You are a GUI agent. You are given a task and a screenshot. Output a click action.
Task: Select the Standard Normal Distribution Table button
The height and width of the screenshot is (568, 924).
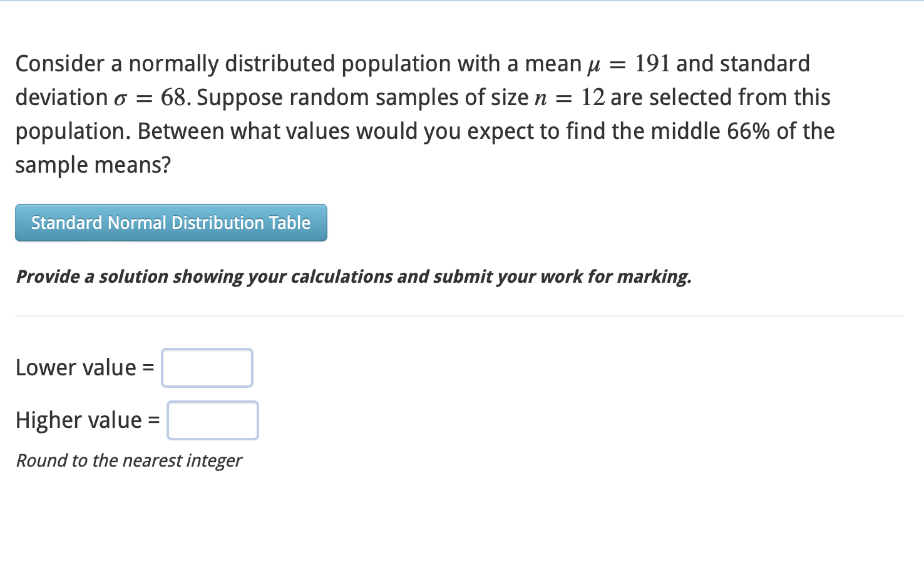[x=170, y=223]
